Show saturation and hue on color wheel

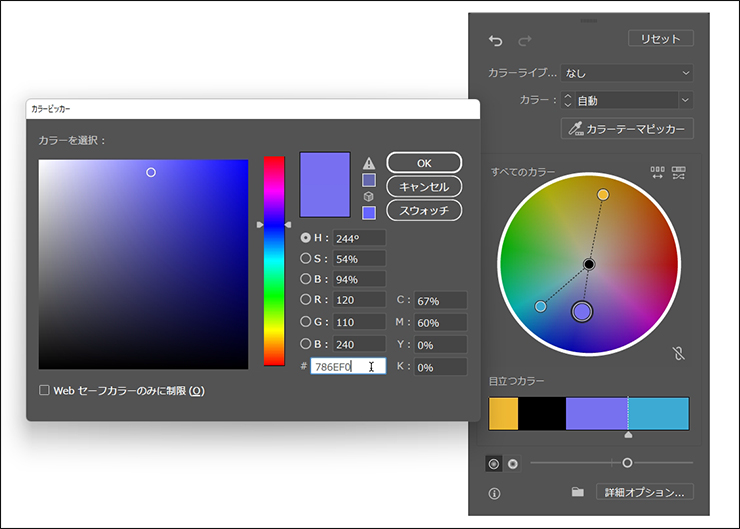494,464
